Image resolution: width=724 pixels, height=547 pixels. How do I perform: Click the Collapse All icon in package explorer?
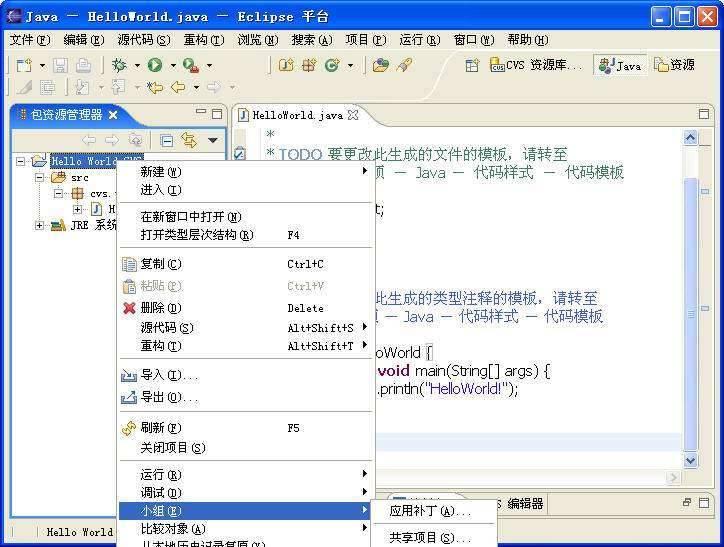coord(166,140)
